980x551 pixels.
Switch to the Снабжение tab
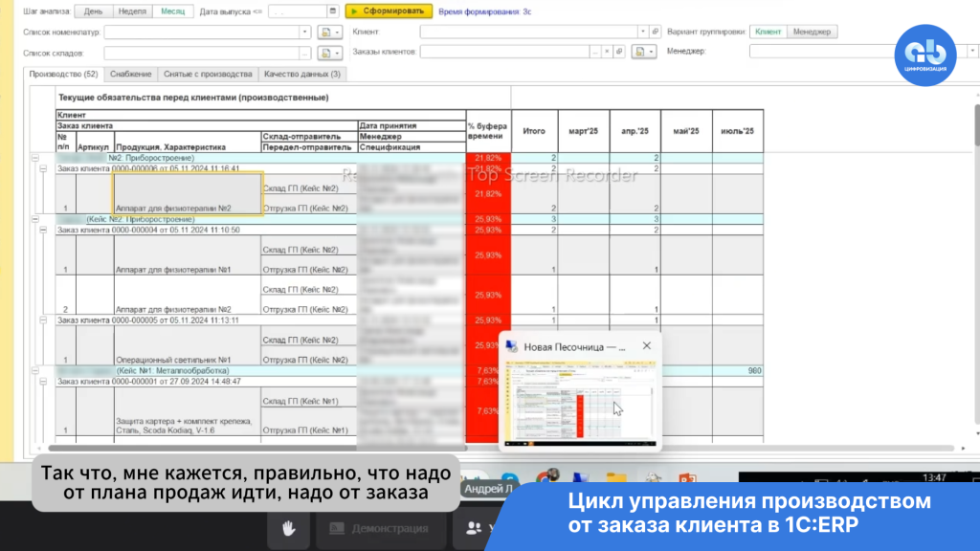tap(130, 74)
